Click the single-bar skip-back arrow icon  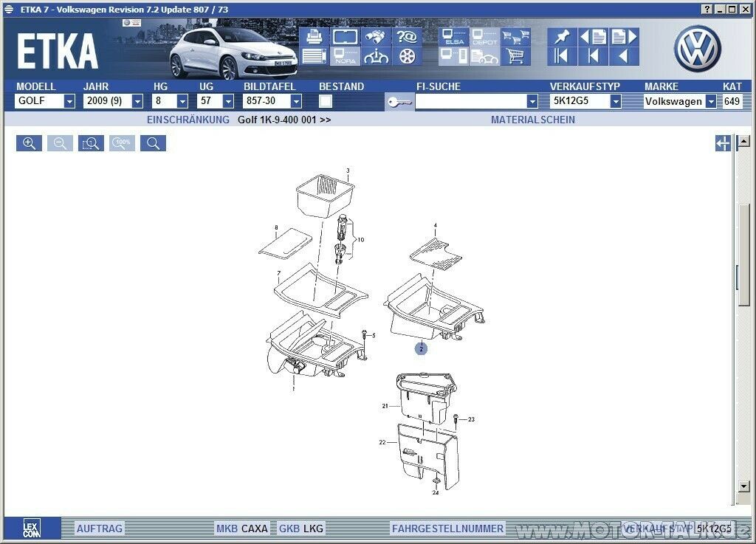click(x=593, y=56)
